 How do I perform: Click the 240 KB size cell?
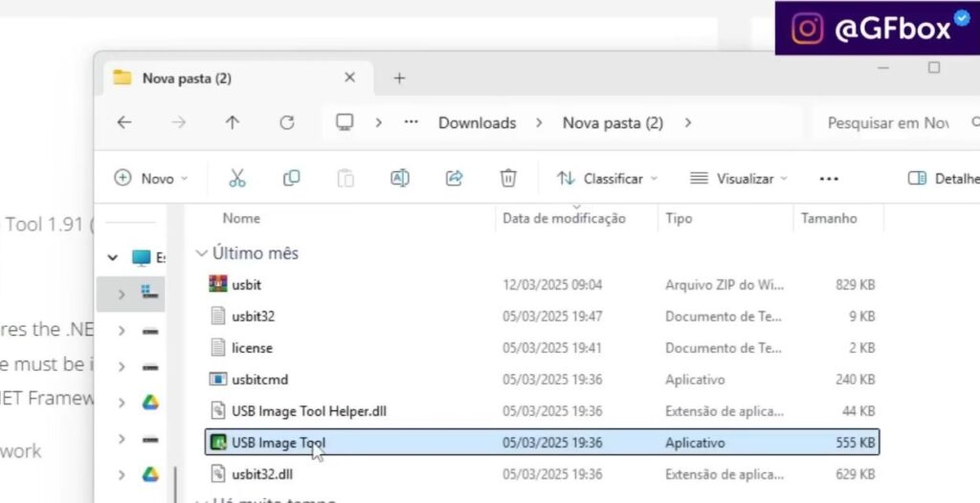coord(855,380)
